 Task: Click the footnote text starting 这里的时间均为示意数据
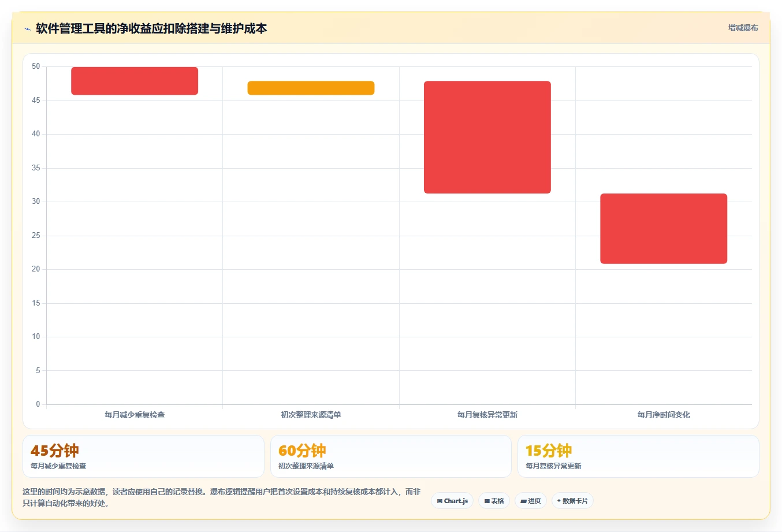(222, 497)
